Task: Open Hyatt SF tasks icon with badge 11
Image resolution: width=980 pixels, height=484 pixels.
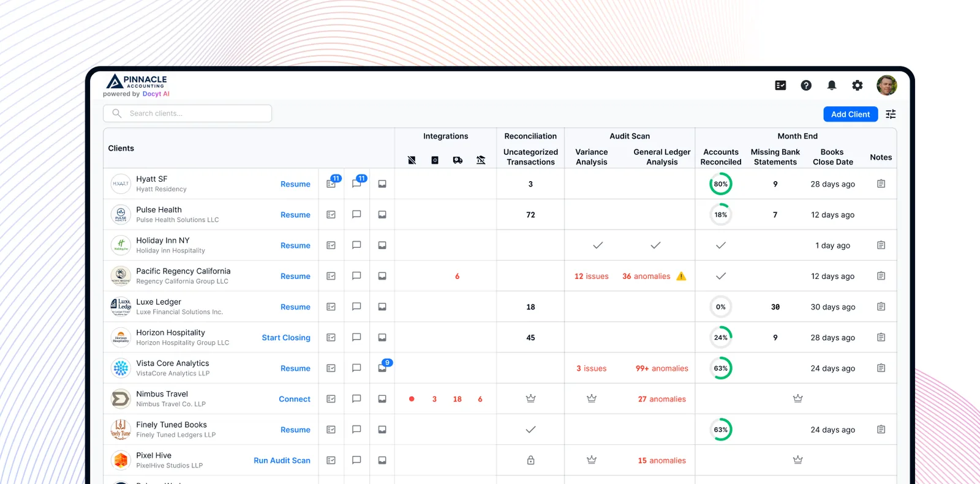Action: pyautogui.click(x=331, y=184)
